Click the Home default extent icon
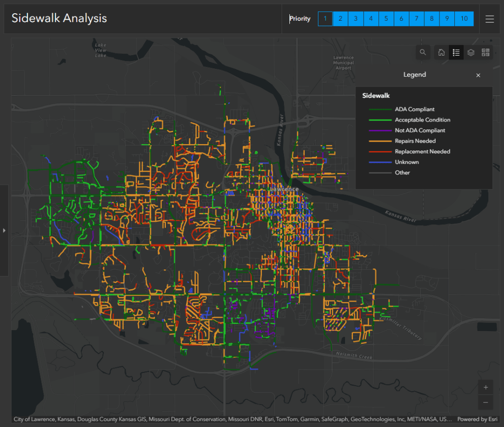Image resolution: width=504 pixels, height=427 pixels. click(x=441, y=53)
